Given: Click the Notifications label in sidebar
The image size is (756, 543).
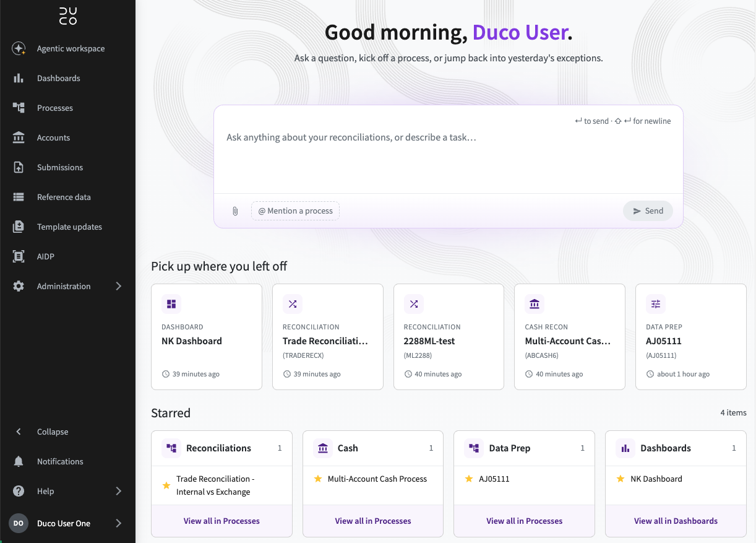Looking at the screenshot, I should coord(60,461).
